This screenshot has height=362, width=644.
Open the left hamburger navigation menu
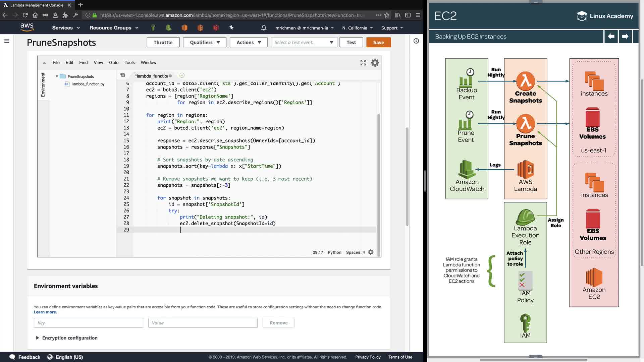click(x=7, y=41)
